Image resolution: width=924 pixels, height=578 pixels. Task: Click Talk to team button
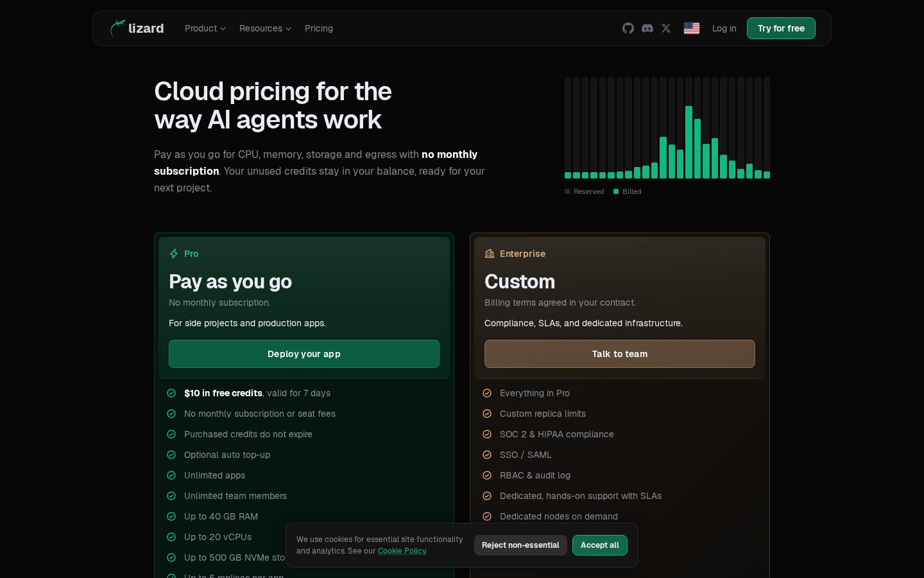(x=620, y=354)
